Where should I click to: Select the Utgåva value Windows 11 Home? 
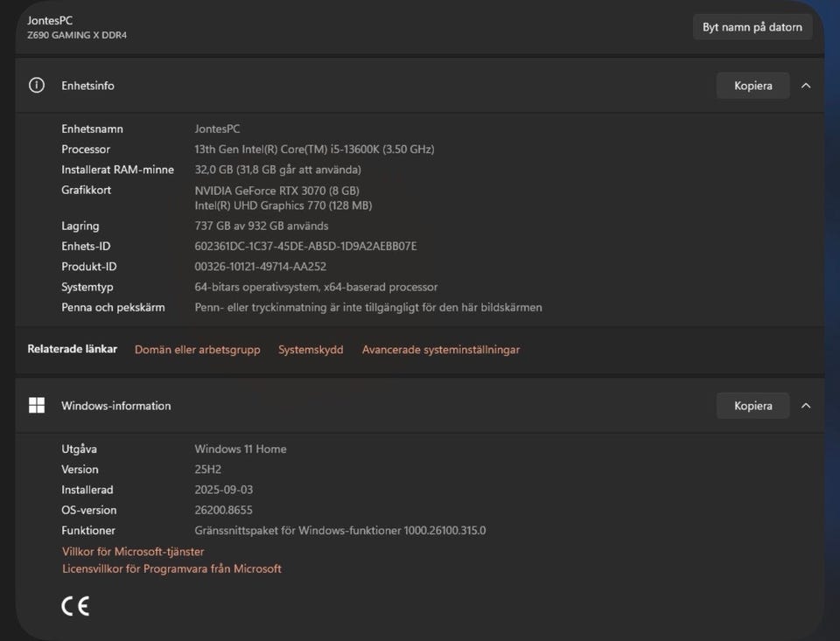tap(241, 449)
